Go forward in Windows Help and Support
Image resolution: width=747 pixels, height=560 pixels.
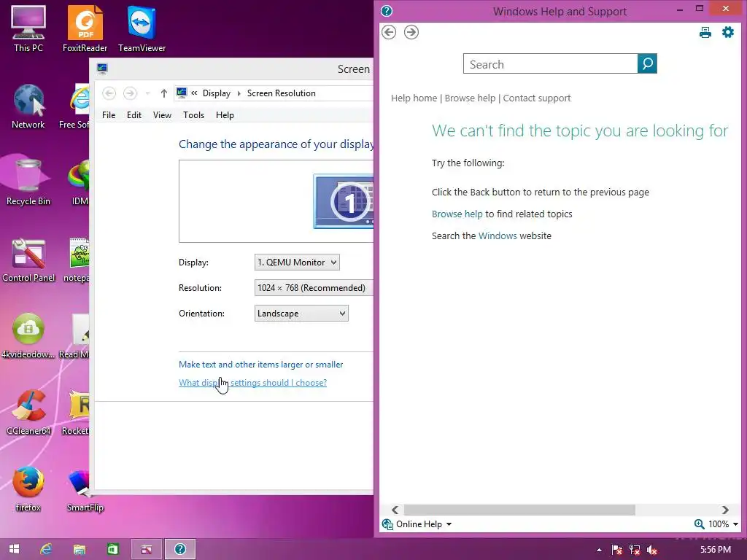[411, 32]
